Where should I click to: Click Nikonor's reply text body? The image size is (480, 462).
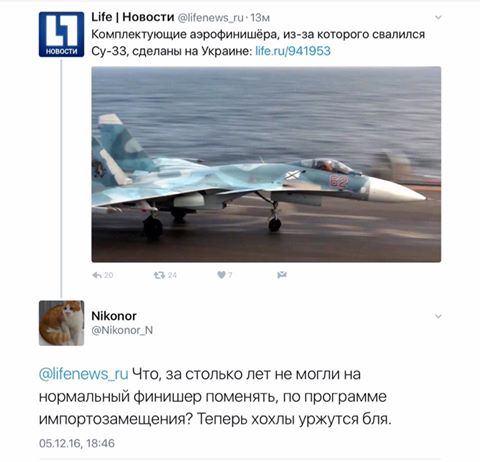coord(215,397)
